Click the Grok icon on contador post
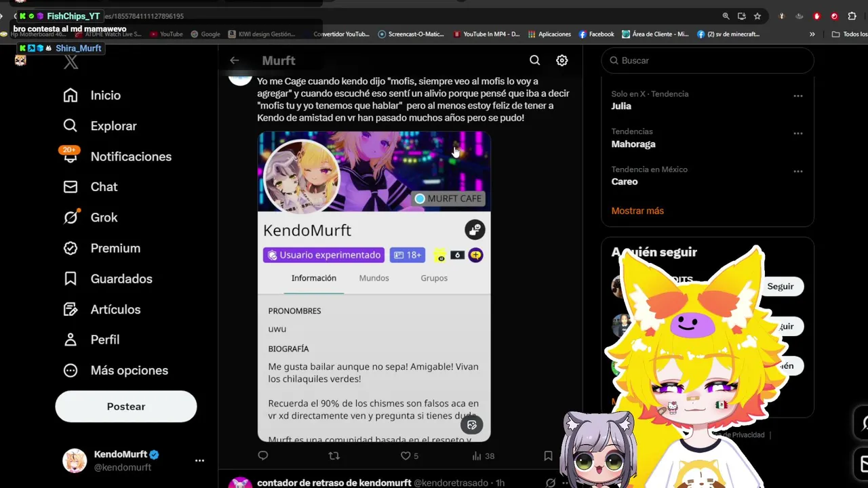Screen dimensions: 868x488 click(551, 483)
